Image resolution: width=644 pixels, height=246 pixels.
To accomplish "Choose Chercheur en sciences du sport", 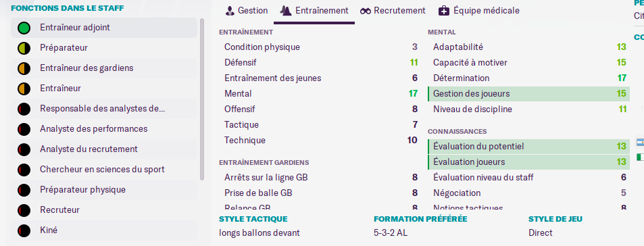I will coord(104,170).
